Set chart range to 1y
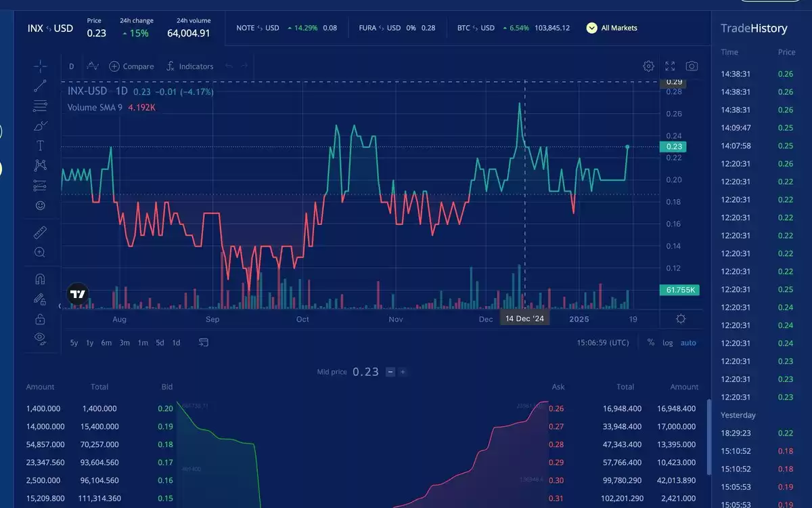Screen dimensions: 812x508 tap(90, 343)
